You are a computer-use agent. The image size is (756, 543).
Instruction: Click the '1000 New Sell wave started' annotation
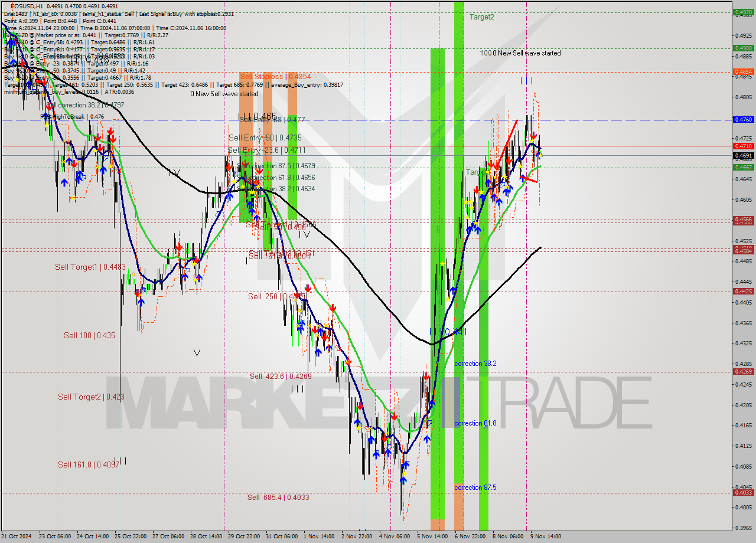(x=520, y=53)
